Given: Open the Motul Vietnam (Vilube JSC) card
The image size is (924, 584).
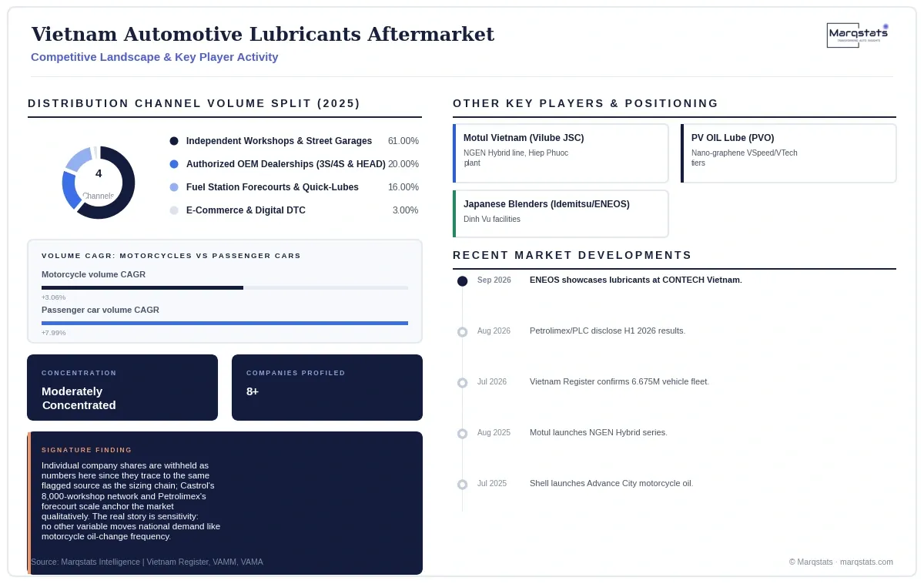Looking at the screenshot, I should [x=561, y=153].
